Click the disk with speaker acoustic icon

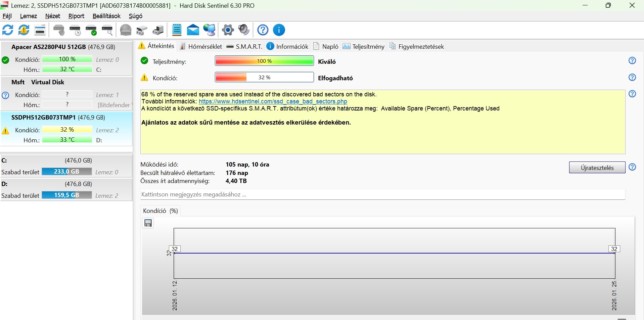pos(59,30)
